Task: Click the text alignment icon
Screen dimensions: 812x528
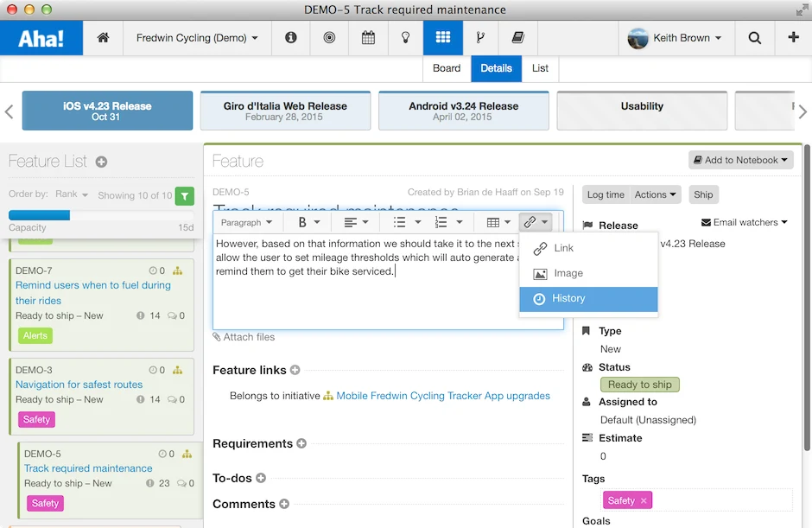Action: click(351, 222)
